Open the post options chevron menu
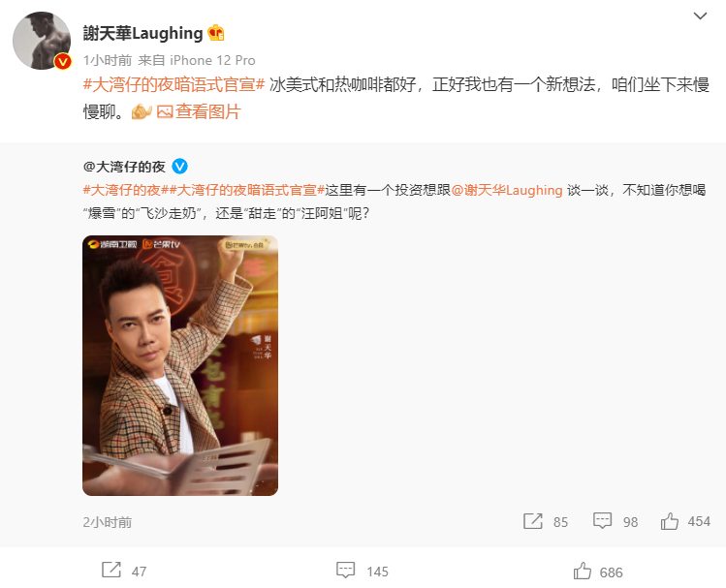726x588 pixels. [x=700, y=16]
